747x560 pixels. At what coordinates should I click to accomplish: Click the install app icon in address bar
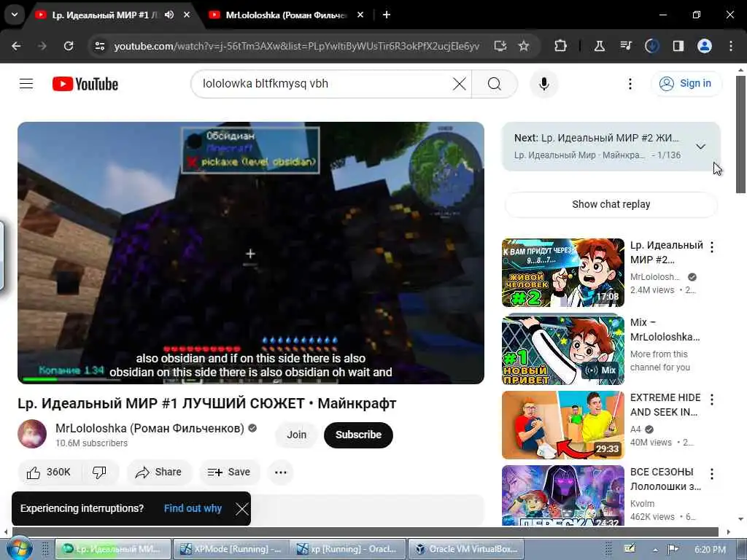click(x=500, y=46)
